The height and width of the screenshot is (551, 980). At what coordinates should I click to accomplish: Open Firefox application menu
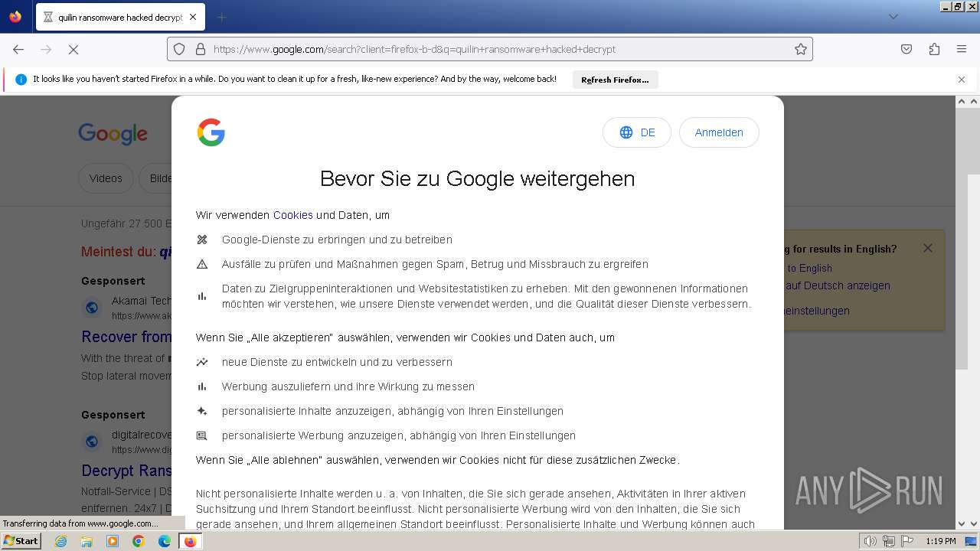(x=962, y=49)
